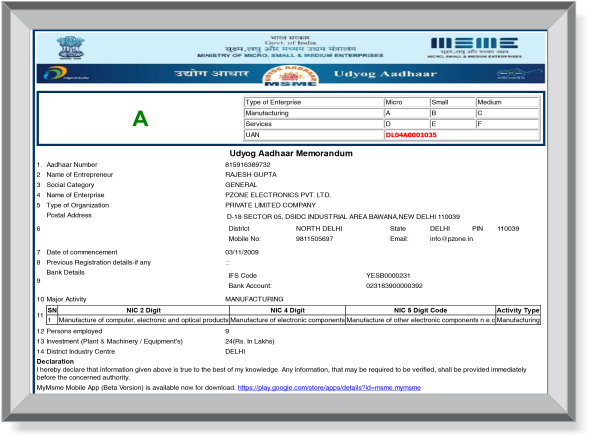The height and width of the screenshot is (436, 589).
Task: Click entrepreneur name RAJESH GUPTA
Action: point(251,175)
